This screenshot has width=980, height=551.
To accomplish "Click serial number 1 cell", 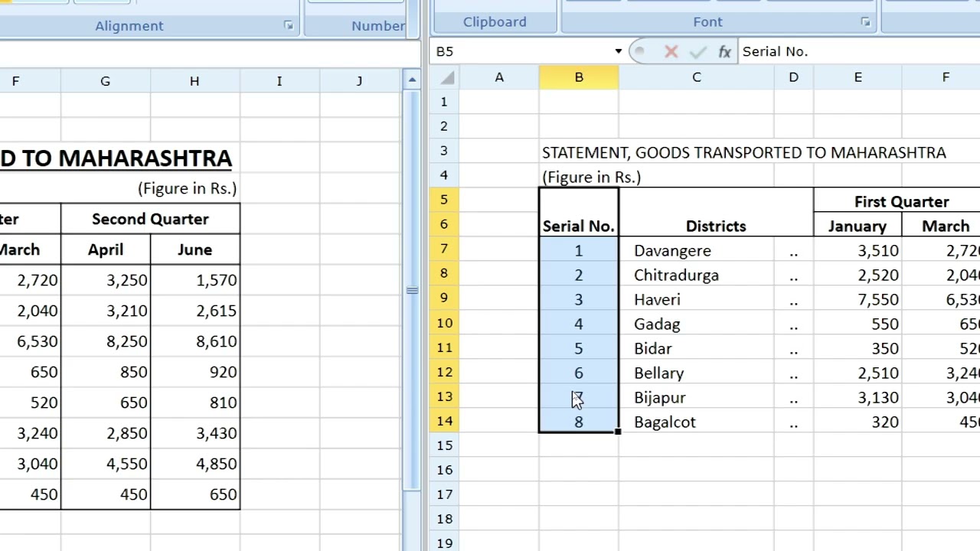I will 579,250.
